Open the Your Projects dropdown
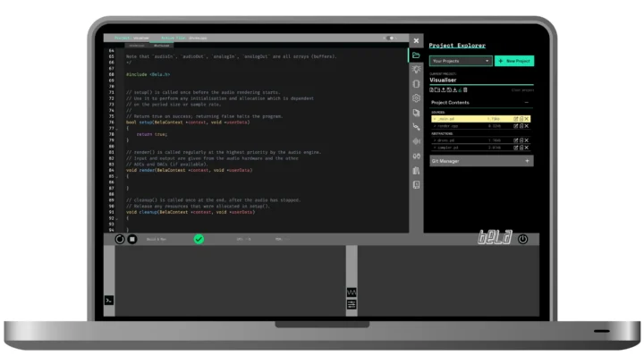 point(461,61)
